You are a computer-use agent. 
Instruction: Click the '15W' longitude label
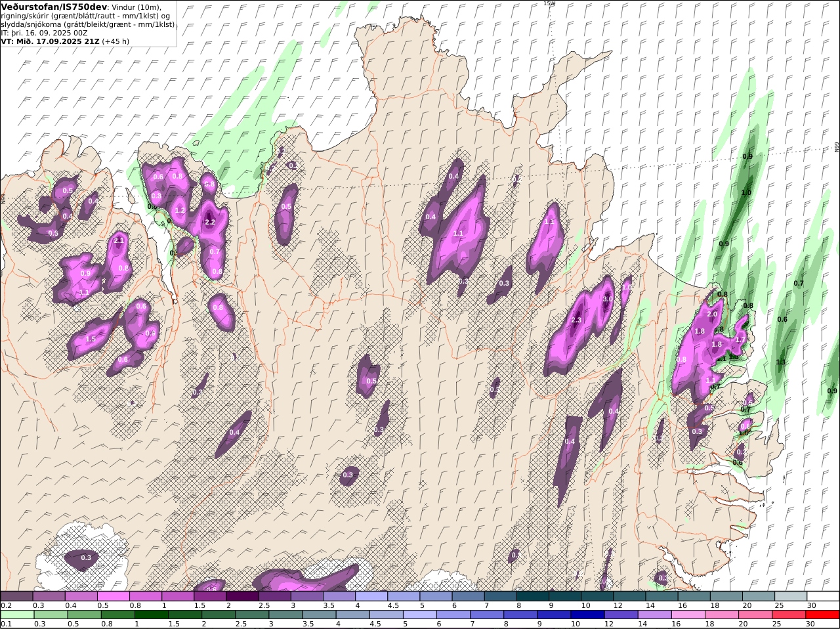pos(549,3)
